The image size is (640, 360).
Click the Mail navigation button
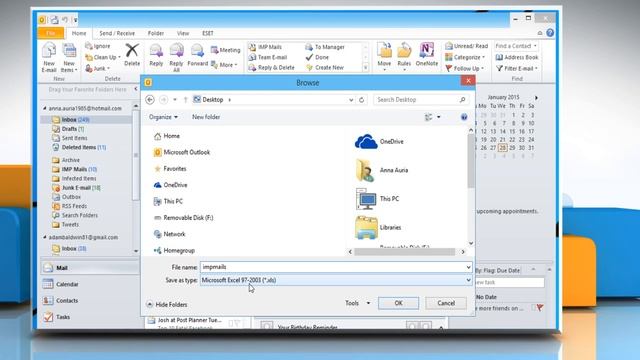tap(89, 268)
